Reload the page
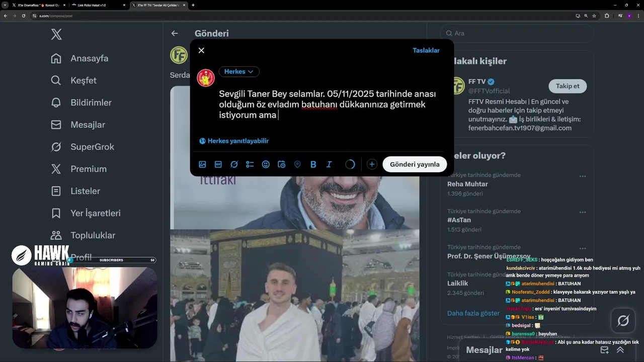This screenshot has width=644, height=362. click(x=23, y=16)
